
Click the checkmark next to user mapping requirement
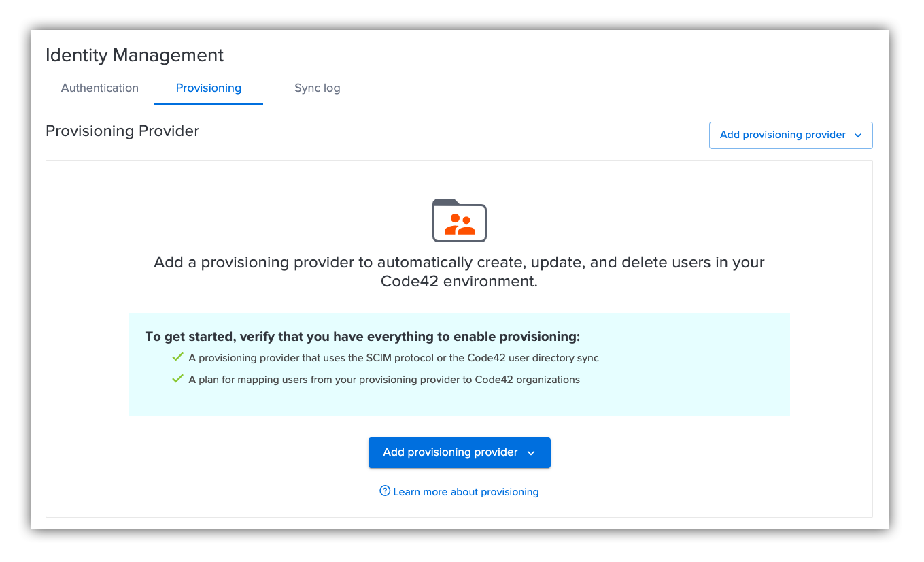pyautogui.click(x=177, y=378)
